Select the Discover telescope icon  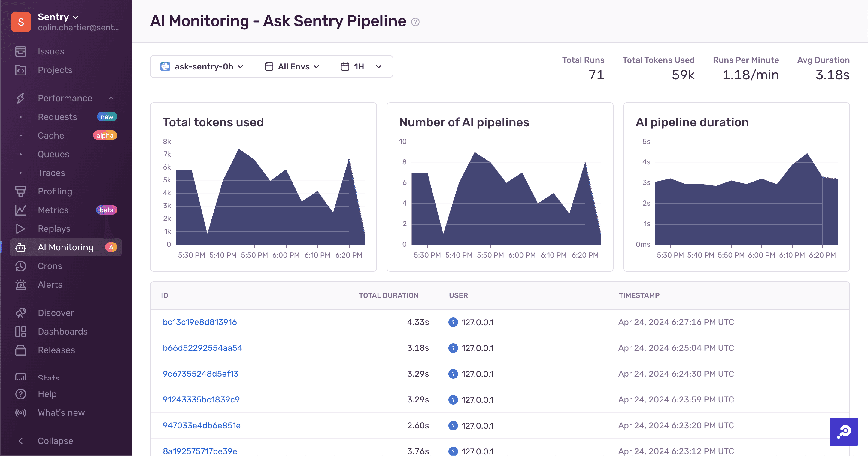[20, 312]
